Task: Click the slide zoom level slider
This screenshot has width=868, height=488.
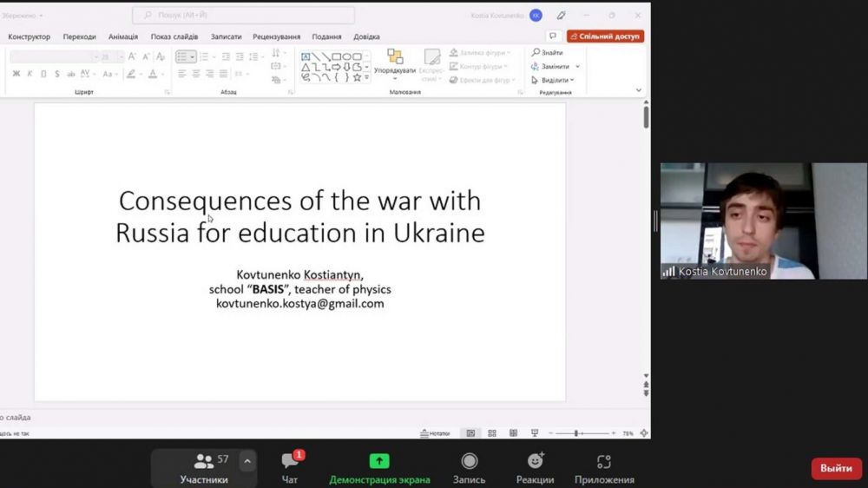Action: click(576, 433)
